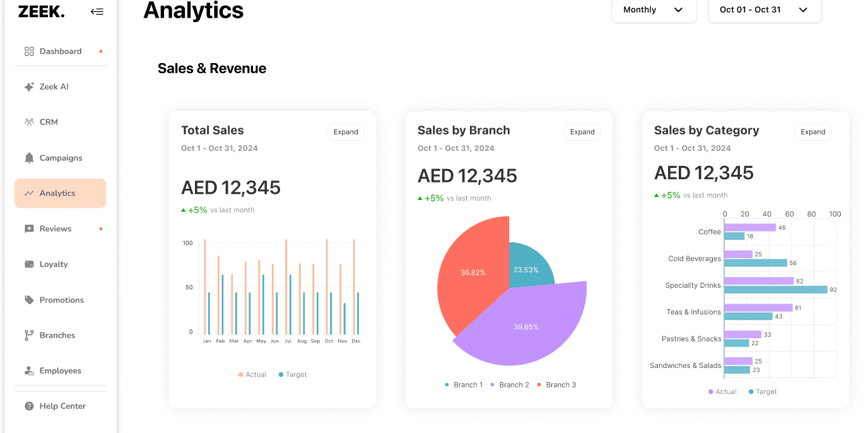This screenshot has width=868, height=433.
Task: Navigate to Branches
Action: coord(61,335)
